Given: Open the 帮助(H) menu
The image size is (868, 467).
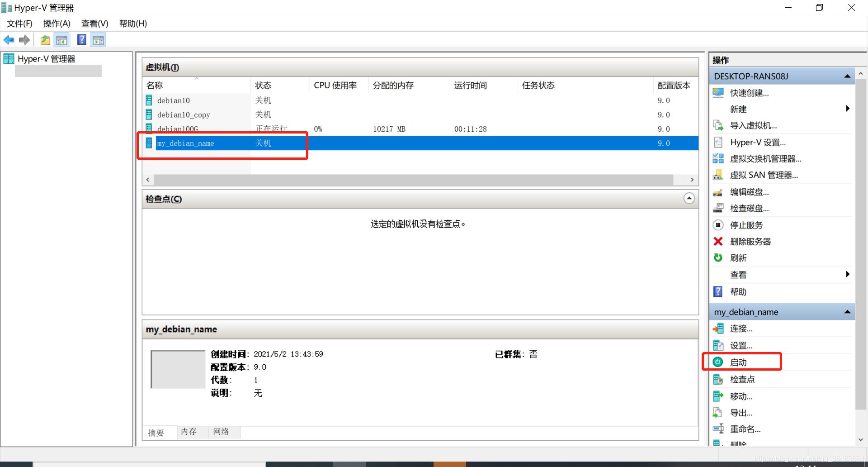Looking at the screenshot, I should click(133, 24).
